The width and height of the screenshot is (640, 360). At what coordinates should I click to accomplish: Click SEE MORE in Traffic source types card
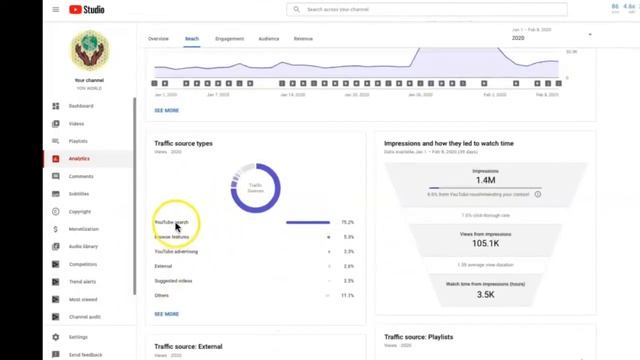pyautogui.click(x=167, y=314)
